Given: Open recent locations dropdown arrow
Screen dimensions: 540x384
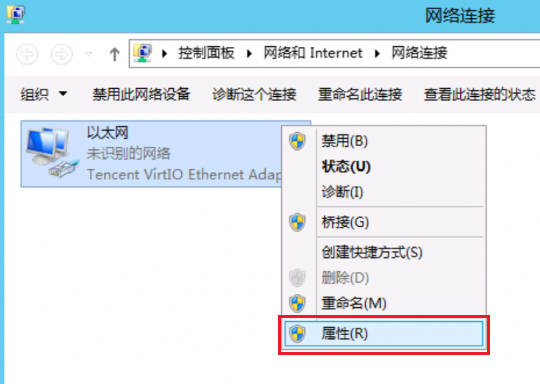Looking at the screenshot, I should coord(89,54).
